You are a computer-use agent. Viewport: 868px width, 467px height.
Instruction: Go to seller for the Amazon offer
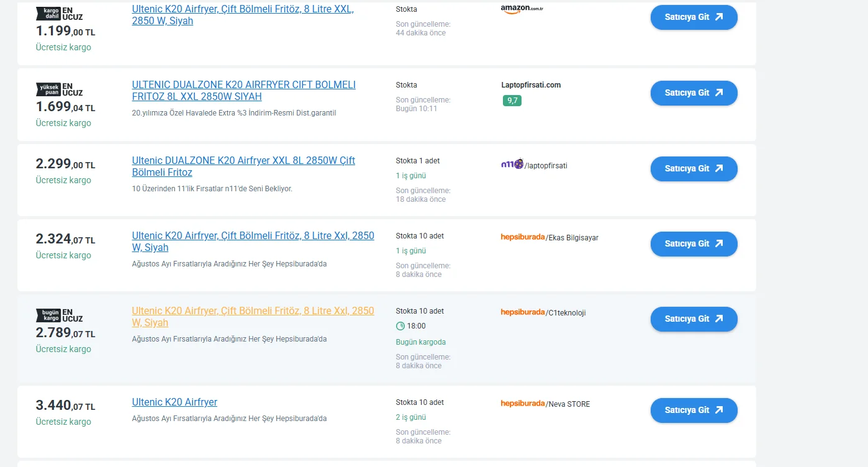pos(694,17)
